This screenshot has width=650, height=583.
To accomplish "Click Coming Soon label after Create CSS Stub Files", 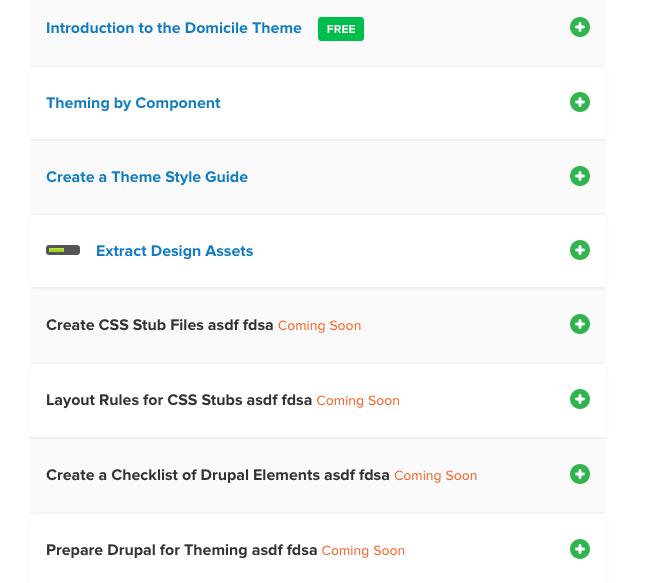I will 319,326.
